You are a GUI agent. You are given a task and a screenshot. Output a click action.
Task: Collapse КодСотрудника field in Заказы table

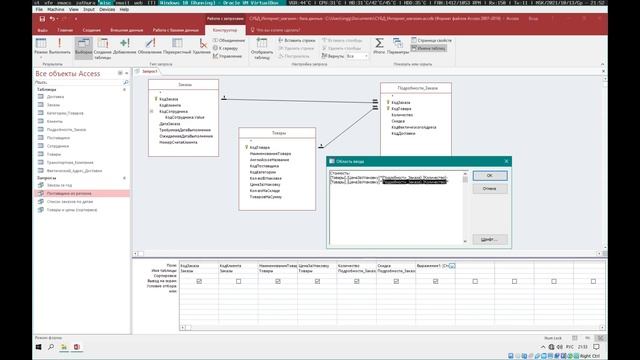[151, 111]
